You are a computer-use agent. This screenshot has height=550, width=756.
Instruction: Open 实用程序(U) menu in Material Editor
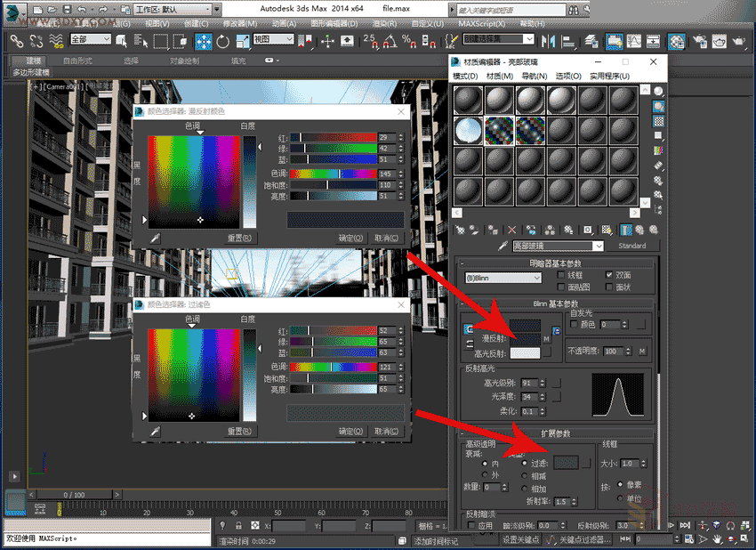pos(610,77)
